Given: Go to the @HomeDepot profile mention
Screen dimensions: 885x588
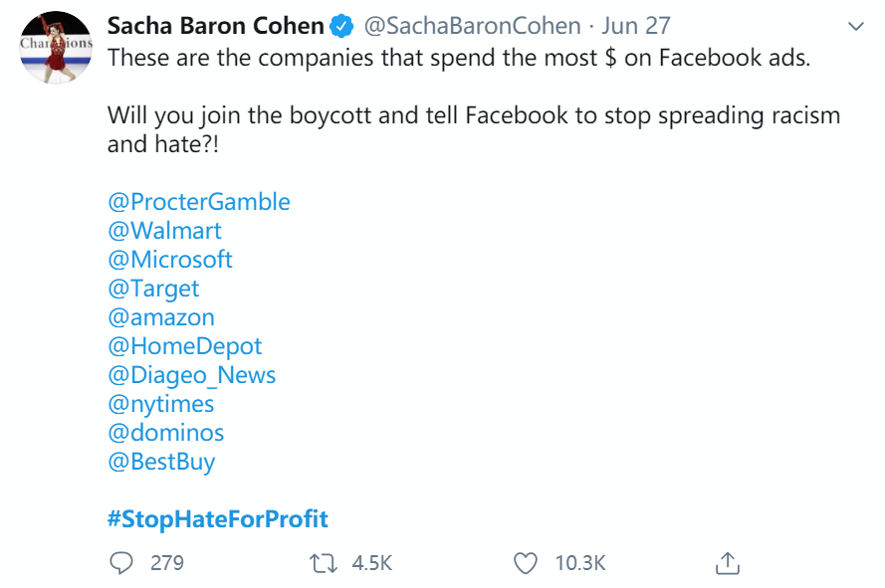Looking at the screenshot, I should (185, 346).
